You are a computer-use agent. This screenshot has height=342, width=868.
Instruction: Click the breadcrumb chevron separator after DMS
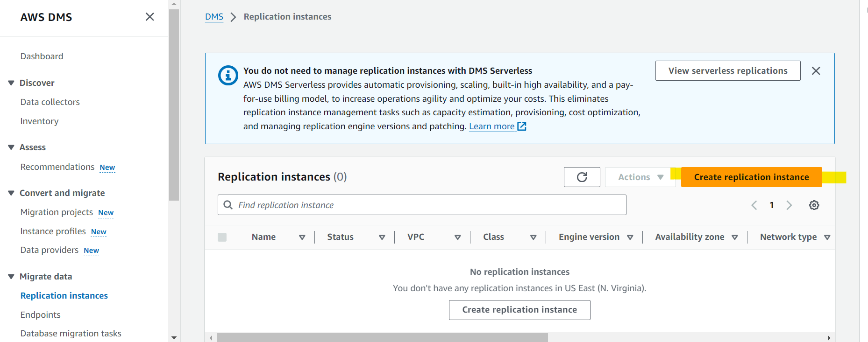pos(233,17)
